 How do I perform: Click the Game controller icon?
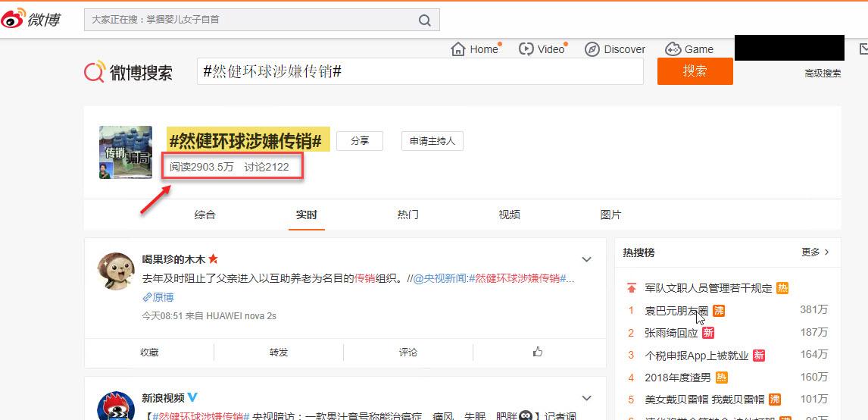[x=673, y=49]
